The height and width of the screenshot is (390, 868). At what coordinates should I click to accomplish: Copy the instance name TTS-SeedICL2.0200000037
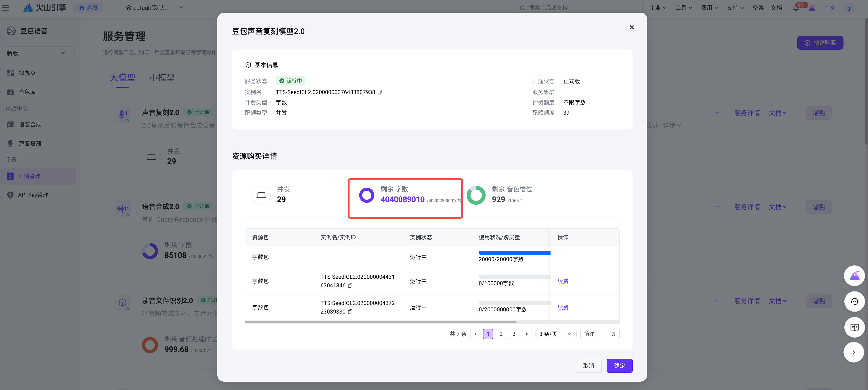click(x=380, y=92)
